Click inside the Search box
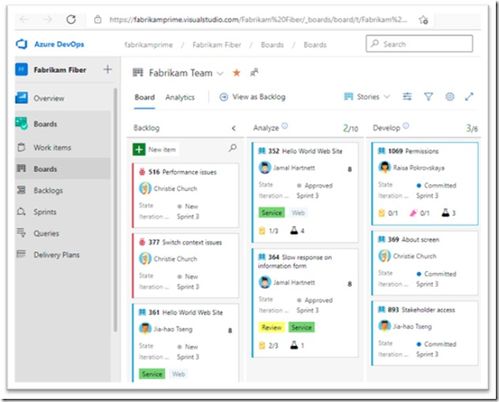Image resolution: width=499 pixels, height=402 pixels. tap(419, 44)
